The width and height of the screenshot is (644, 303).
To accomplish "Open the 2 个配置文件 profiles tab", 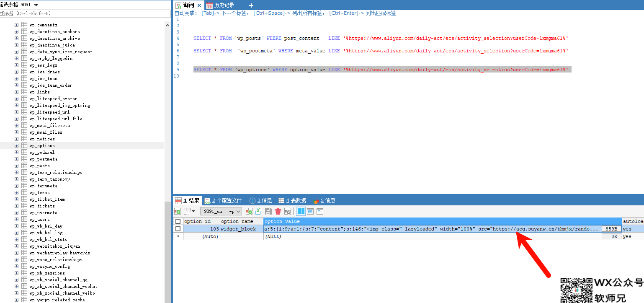I will click(223, 201).
